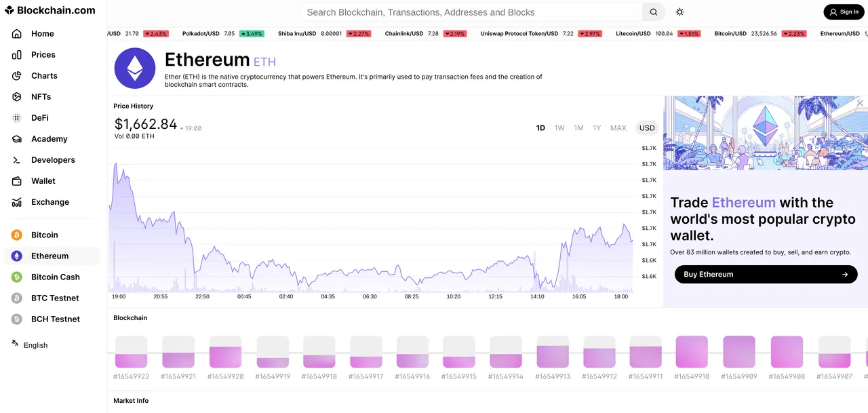Image resolution: width=868 pixels, height=413 pixels.
Task: Click the Blockchain.com logo
Action: [50, 10]
